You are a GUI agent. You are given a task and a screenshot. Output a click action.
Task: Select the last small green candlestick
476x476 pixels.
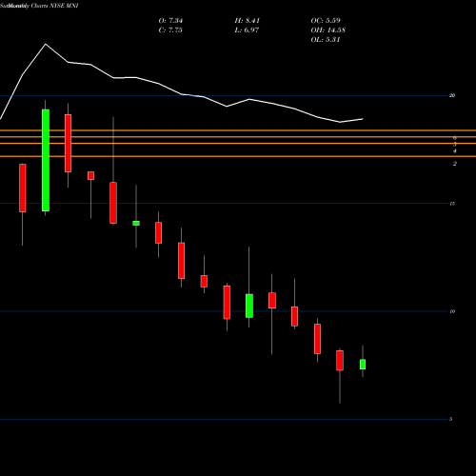pos(363,365)
